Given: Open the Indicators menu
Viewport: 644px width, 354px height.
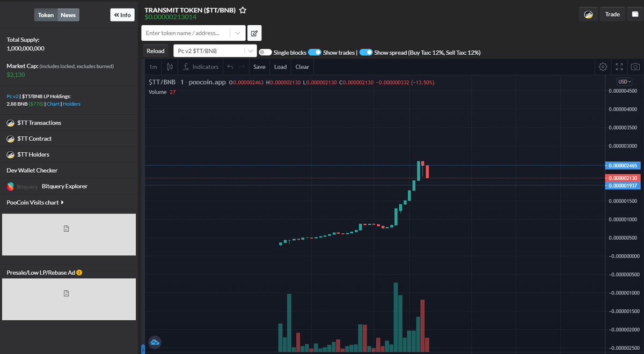Looking at the screenshot, I should click(x=201, y=67).
